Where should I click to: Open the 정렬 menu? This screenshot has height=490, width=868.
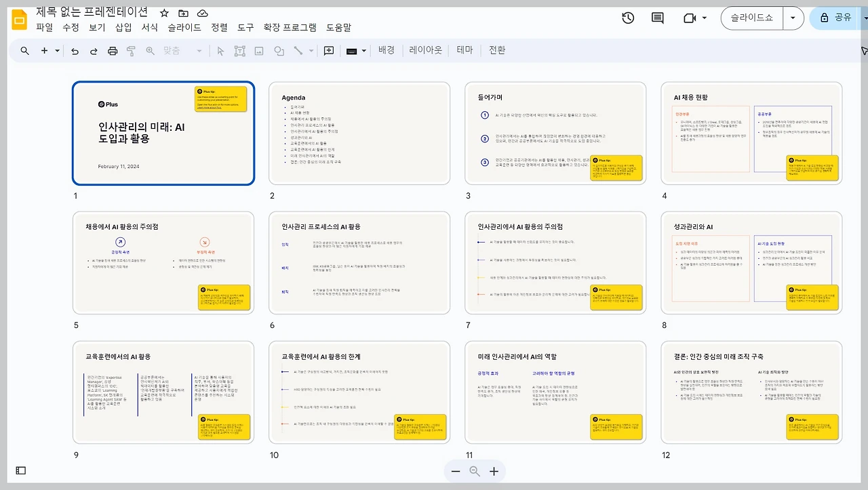220,28
